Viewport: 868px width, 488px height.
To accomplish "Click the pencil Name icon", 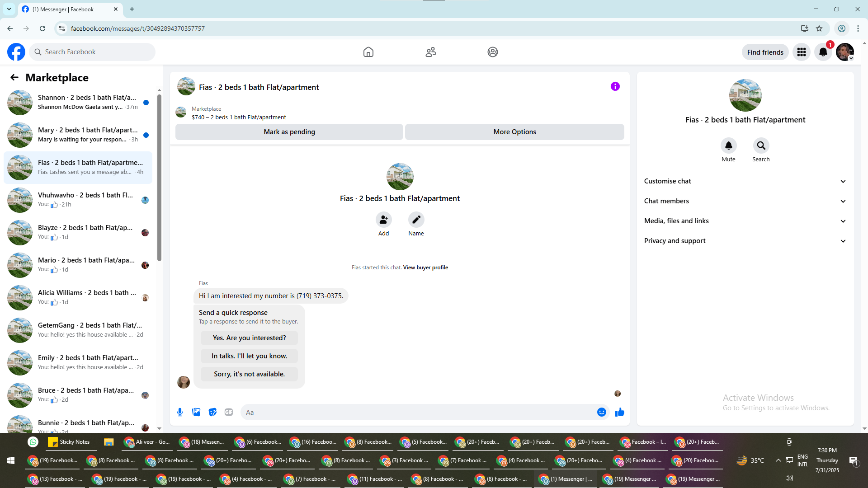I will point(416,220).
